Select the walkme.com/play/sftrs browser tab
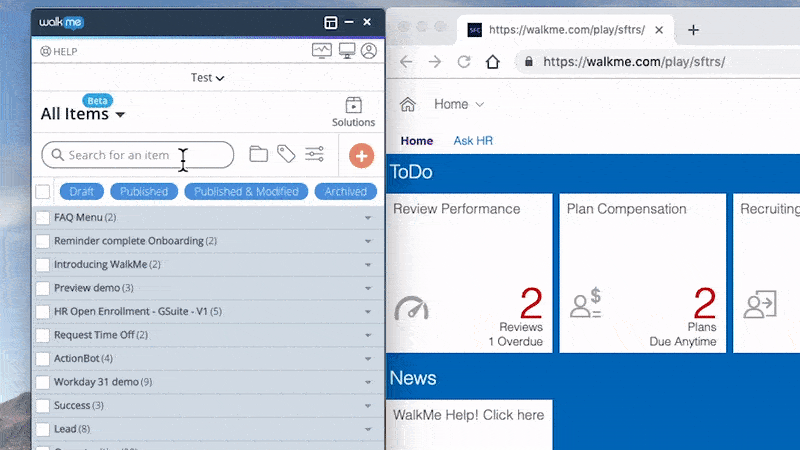The height and width of the screenshot is (450, 800). [565, 30]
